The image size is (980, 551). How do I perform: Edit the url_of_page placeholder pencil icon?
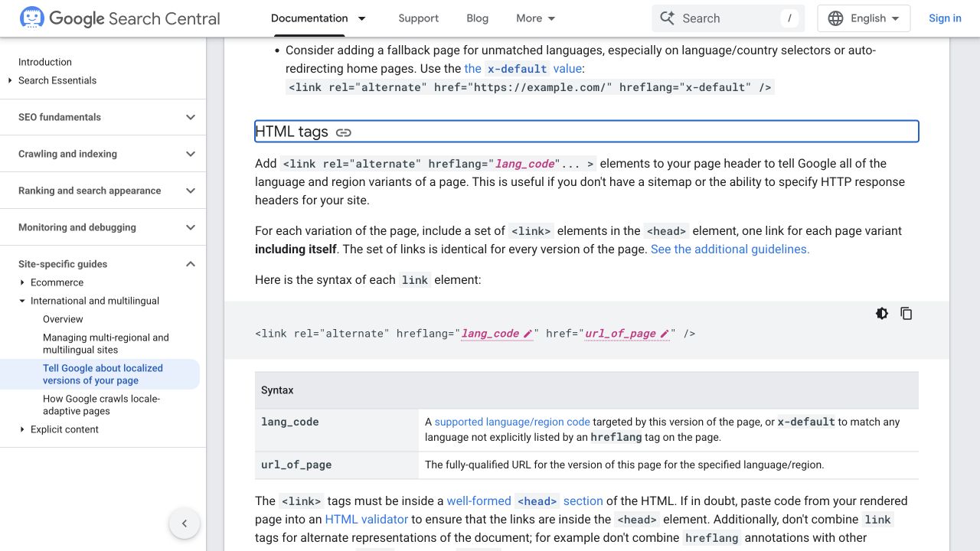click(x=665, y=334)
